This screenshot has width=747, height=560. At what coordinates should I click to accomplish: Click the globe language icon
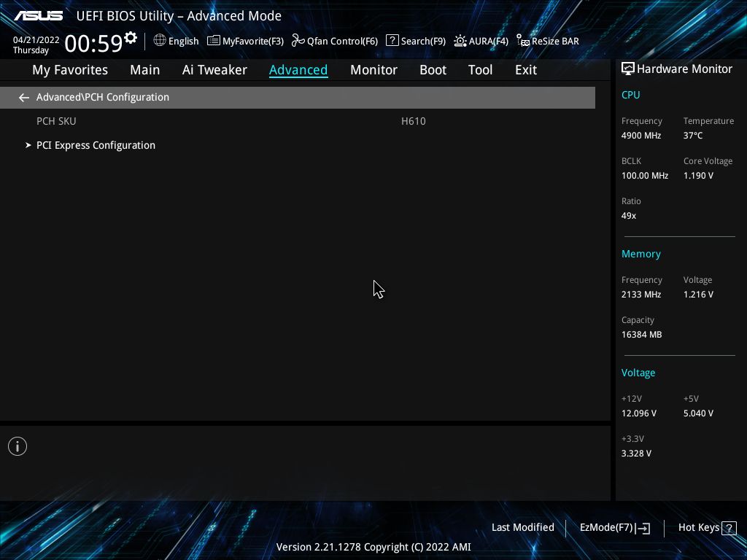tap(160, 41)
